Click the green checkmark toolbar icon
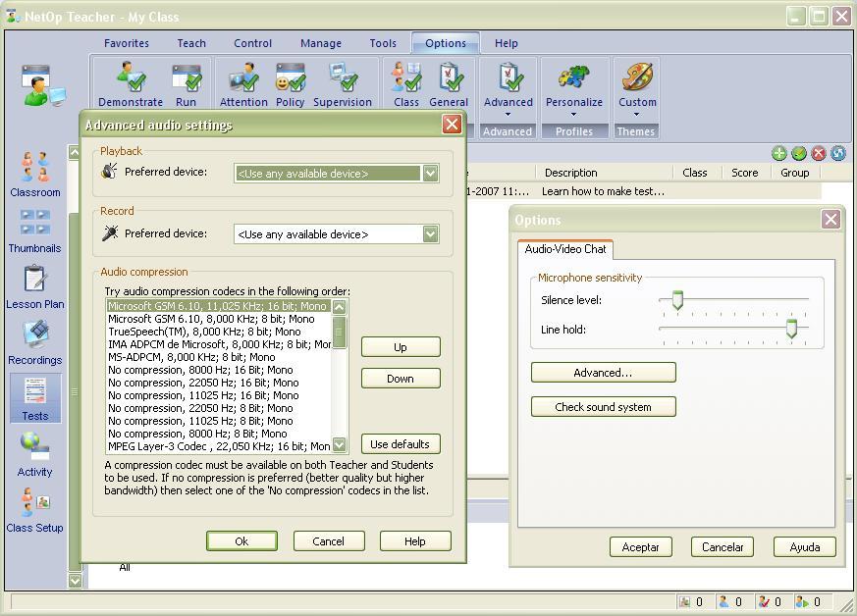The width and height of the screenshot is (857, 616). point(799,153)
